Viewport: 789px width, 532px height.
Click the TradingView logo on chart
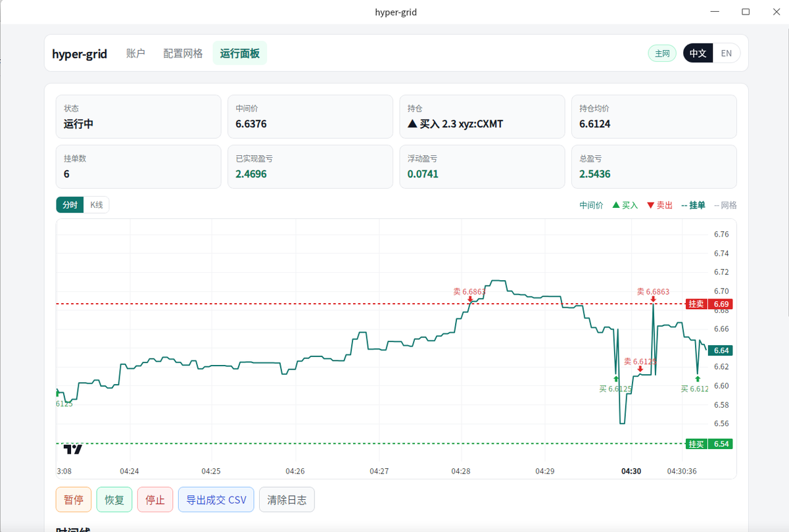tap(73, 450)
